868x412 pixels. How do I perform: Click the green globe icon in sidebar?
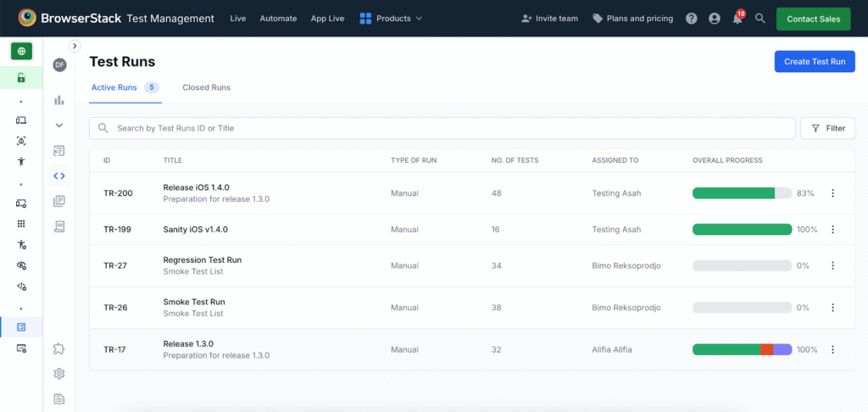pyautogui.click(x=21, y=52)
